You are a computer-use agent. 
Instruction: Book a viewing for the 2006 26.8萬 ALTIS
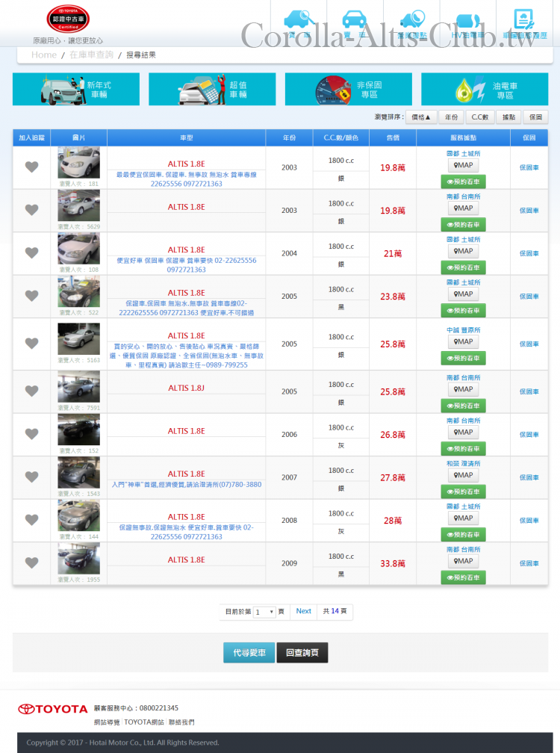[463, 448]
